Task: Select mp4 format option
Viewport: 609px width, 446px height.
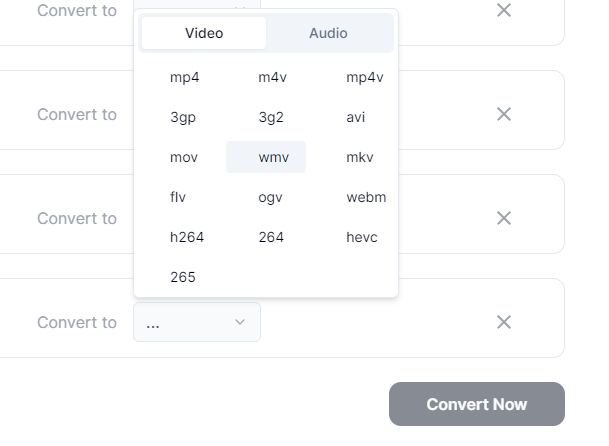Action: point(185,77)
